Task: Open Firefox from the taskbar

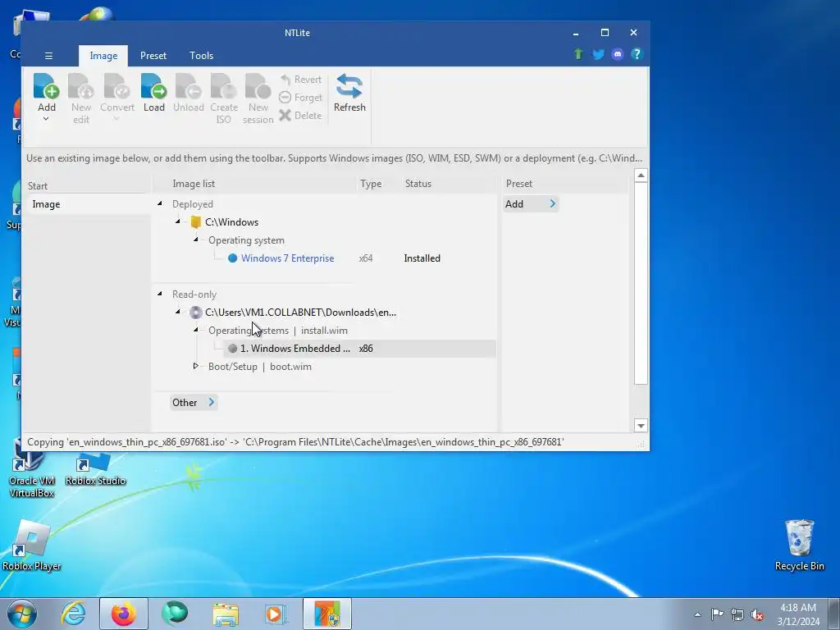Action: (x=124, y=614)
